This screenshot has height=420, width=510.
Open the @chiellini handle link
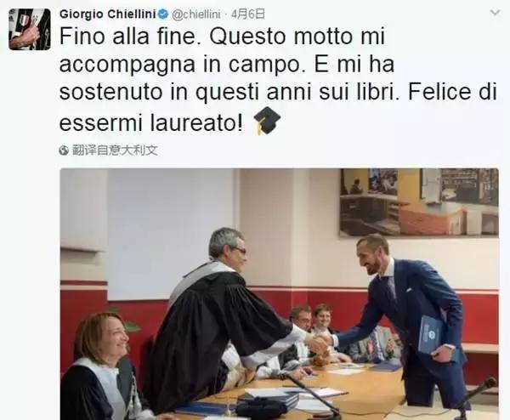click(196, 14)
